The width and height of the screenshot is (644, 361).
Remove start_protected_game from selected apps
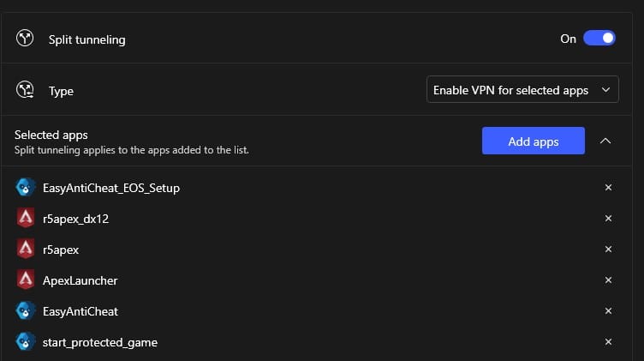coord(608,341)
